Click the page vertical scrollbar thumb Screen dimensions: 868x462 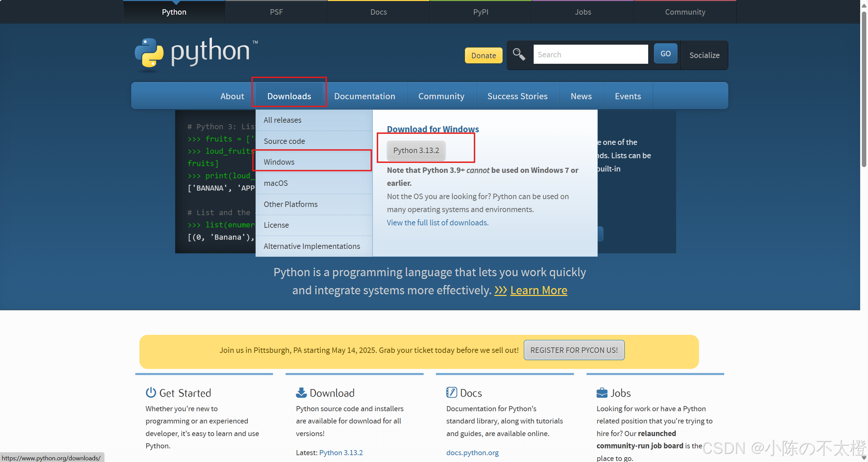point(864,89)
